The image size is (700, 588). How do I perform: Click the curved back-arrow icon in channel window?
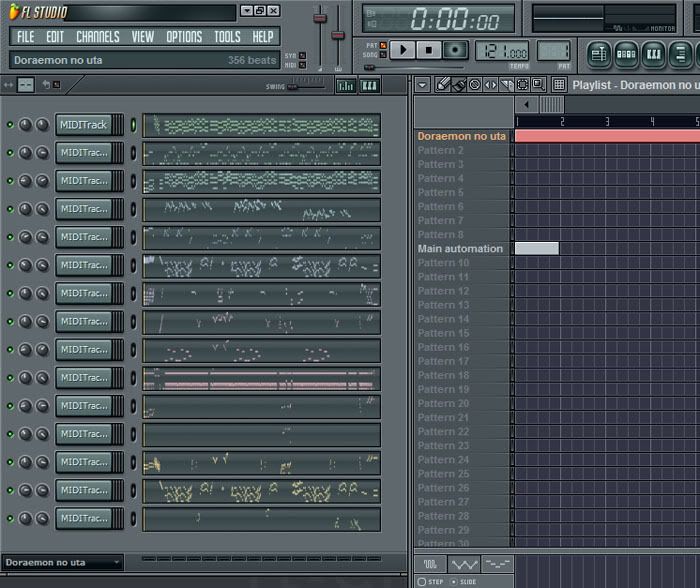[46, 84]
